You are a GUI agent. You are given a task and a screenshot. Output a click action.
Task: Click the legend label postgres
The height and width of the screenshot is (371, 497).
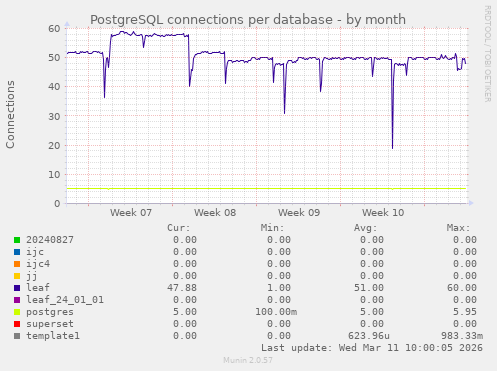coord(50,312)
